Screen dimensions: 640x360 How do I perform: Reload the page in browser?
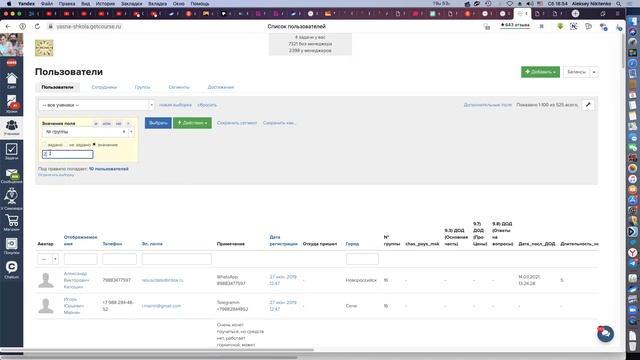(37, 26)
